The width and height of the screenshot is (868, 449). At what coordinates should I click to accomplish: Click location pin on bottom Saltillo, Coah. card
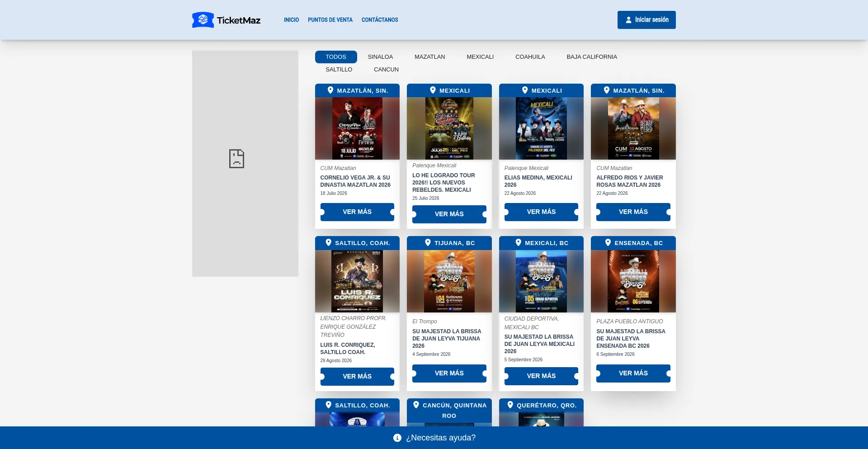329,405
